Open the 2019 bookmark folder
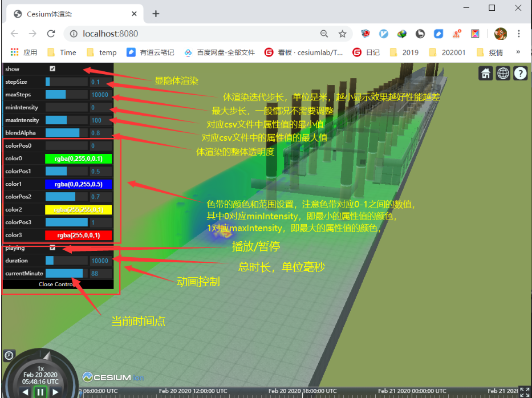This screenshot has width=532, height=398. click(x=404, y=52)
